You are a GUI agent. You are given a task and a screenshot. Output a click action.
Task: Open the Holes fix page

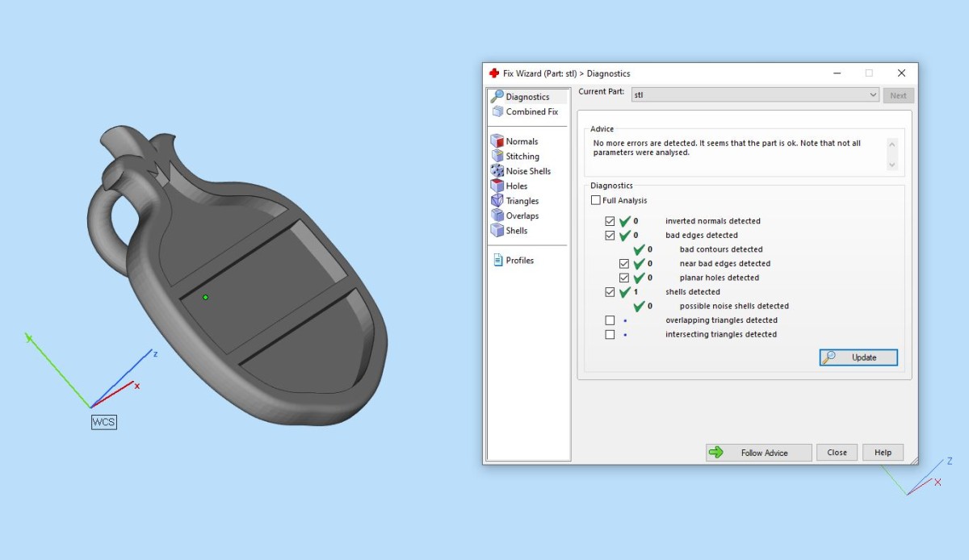516,186
